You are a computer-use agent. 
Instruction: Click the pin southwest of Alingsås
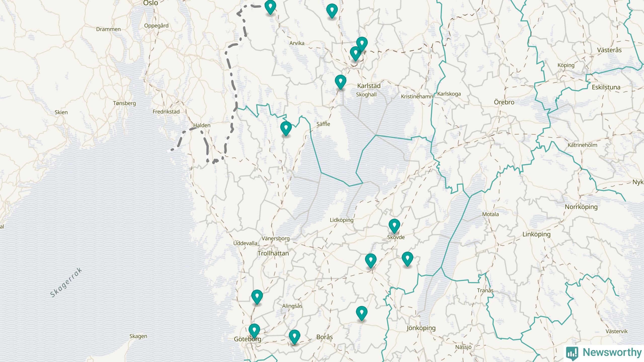click(x=257, y=296)
